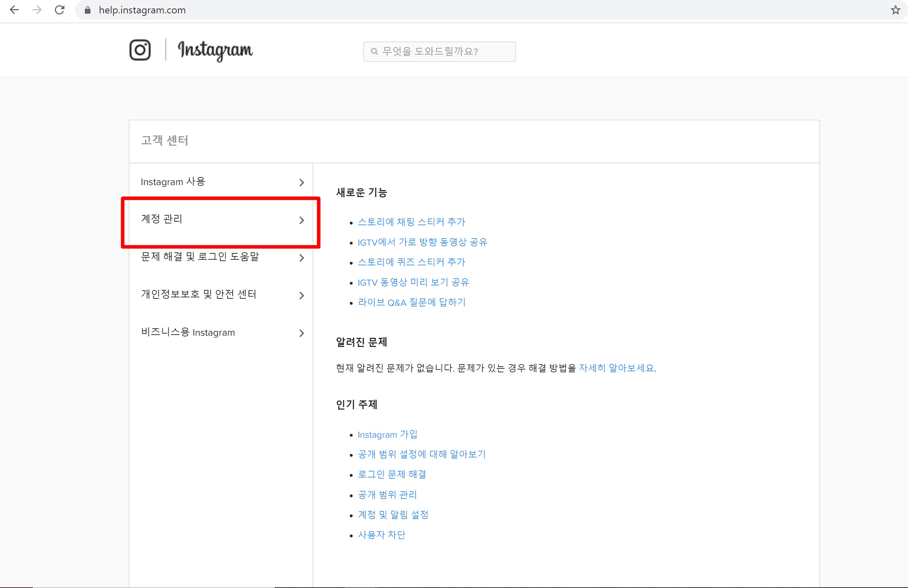Viewport: 908px width, 588px height.
Task: Expand chevron next to 비즈니스용 Instagram
Action: click(x=301, y=333)
